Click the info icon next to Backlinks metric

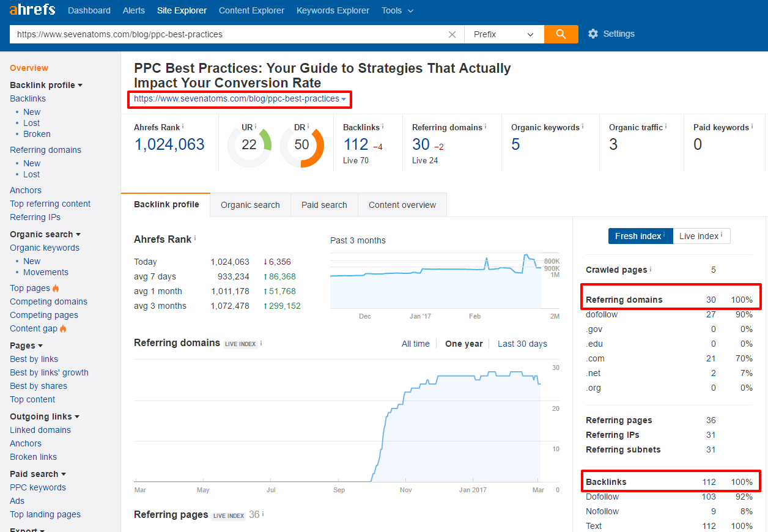(383, 127)
